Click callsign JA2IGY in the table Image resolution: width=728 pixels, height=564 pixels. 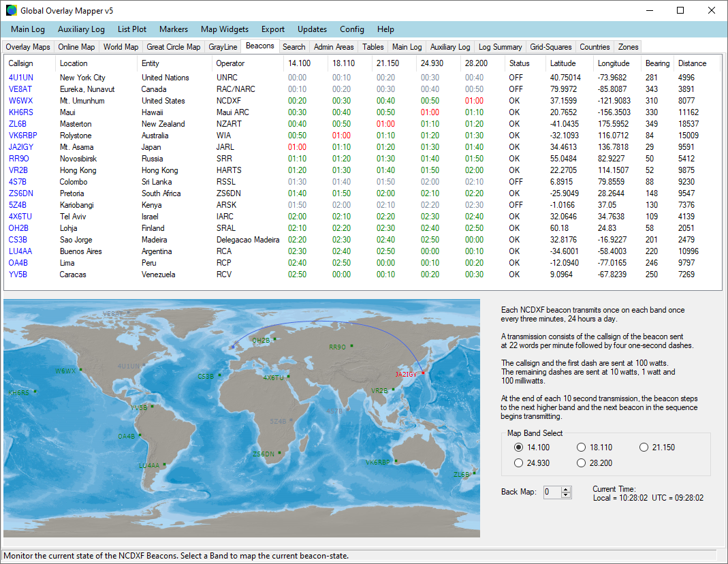(21, 147)
